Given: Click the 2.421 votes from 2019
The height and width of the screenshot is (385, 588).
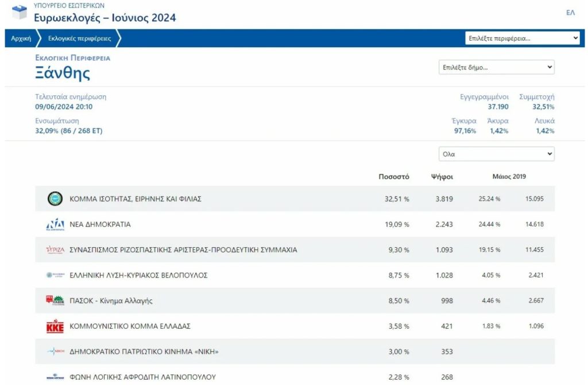Looking at the screenshot, I should (x=536, y=275).
